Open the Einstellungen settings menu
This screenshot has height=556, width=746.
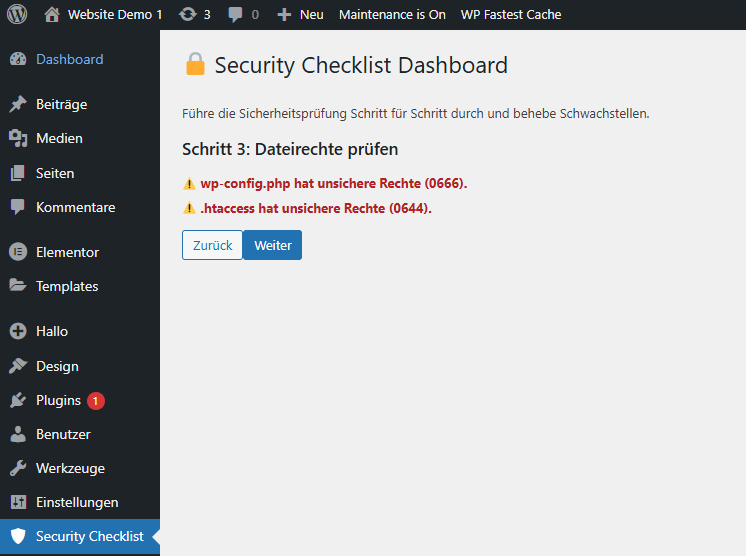pyautogui.click(x=77, y=502)
